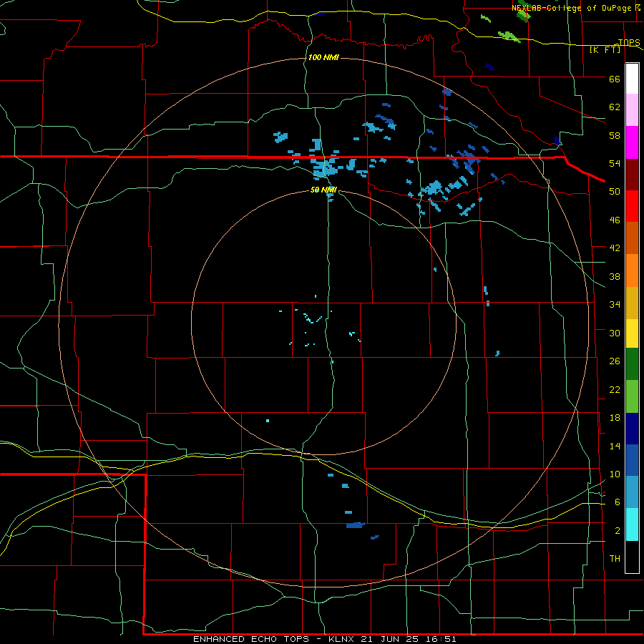Click the "6" scale value

[x=618, y=502]
